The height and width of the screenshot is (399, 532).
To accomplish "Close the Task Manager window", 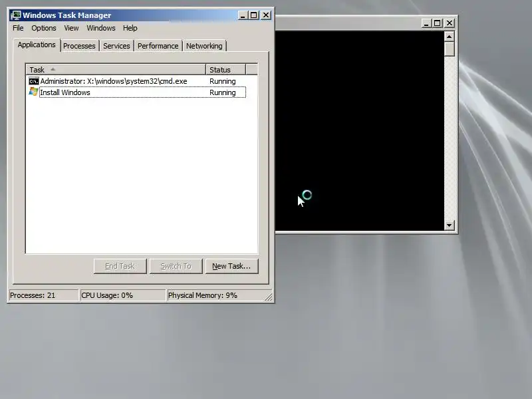I will click(266, 15).
